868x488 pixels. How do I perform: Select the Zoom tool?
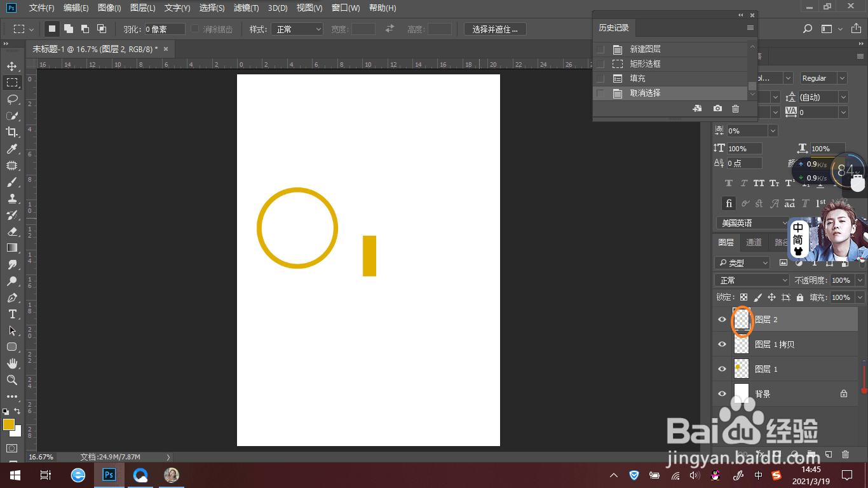coord(11,380)
